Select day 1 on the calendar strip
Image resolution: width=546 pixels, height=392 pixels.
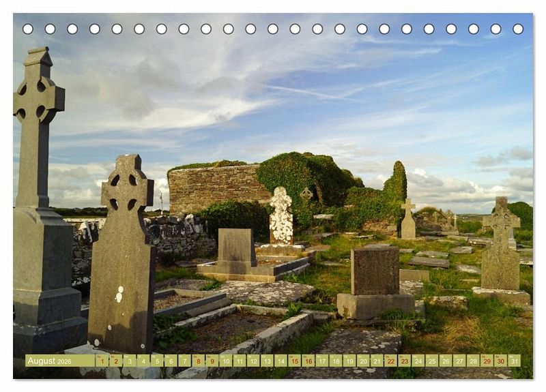click(x=102, y=361)
